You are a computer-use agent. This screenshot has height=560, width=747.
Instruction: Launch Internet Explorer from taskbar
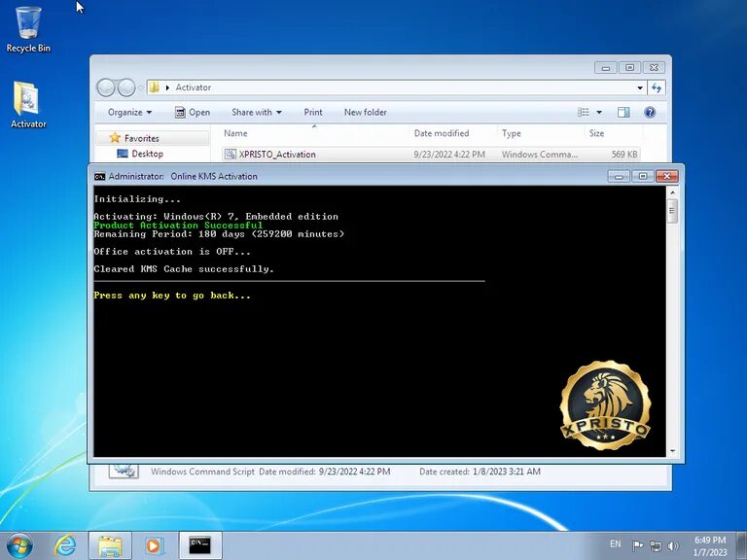(x=65, y=545)
